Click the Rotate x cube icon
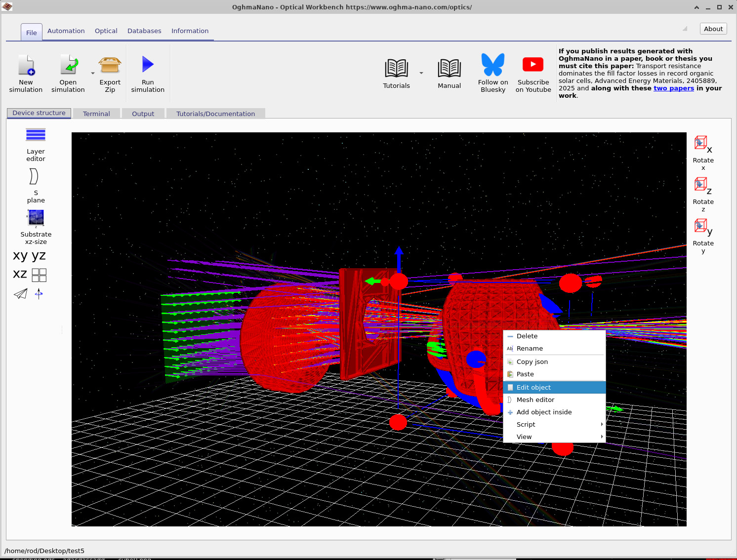737x560 pixels. click(700, 143)
